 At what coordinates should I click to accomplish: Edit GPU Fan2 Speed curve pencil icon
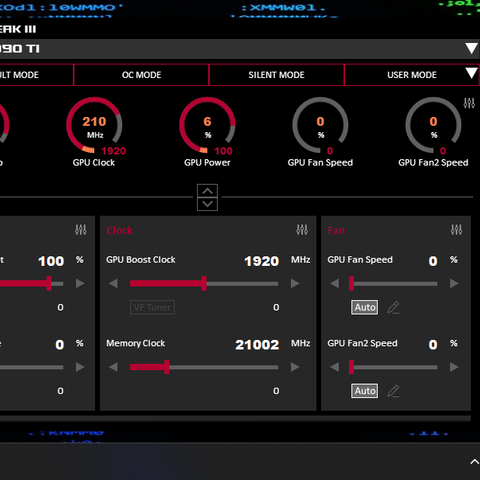[393, 391]
